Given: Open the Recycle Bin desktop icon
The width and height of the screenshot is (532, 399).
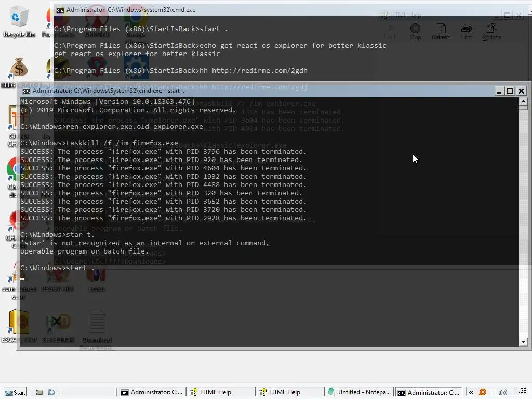Looking at the screenshot, I should 19,22.
